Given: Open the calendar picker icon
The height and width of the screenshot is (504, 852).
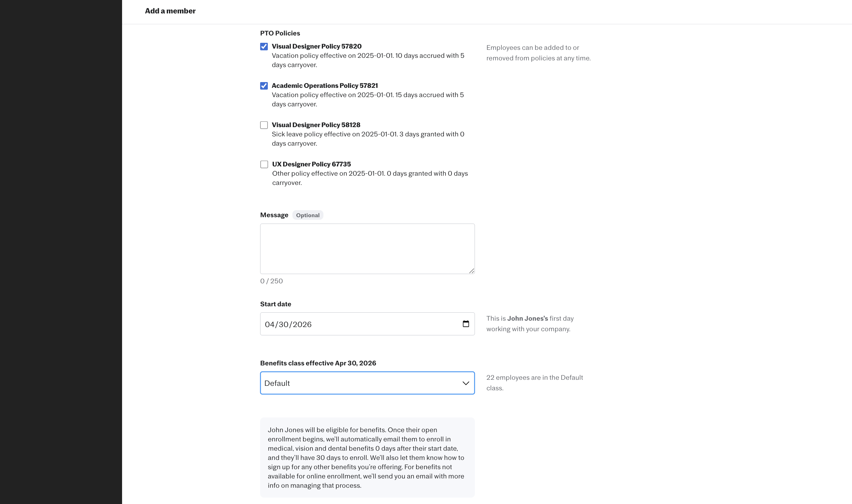Looking at the screenshot, I should click(466, 324).
